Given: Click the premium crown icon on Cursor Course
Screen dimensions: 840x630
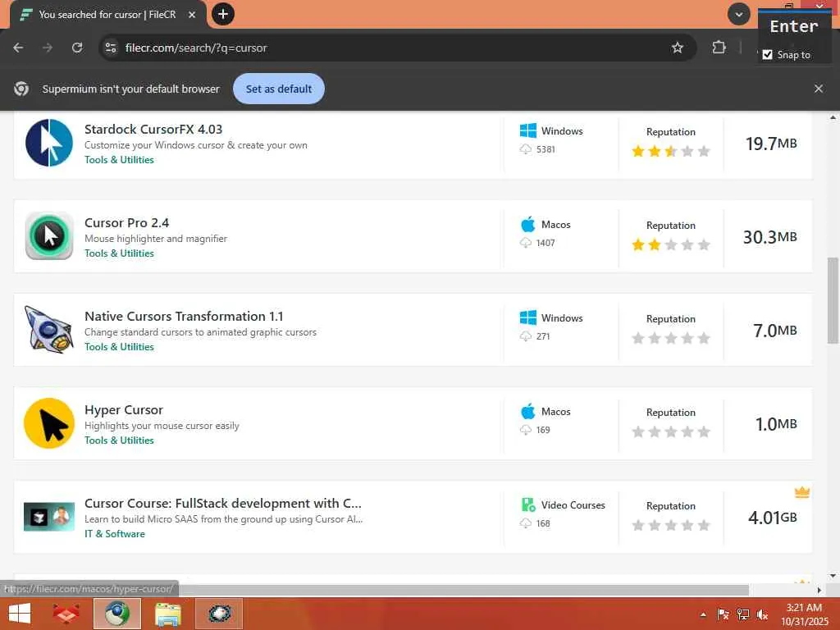Looking at the screenshot, I should coord(801,492).
